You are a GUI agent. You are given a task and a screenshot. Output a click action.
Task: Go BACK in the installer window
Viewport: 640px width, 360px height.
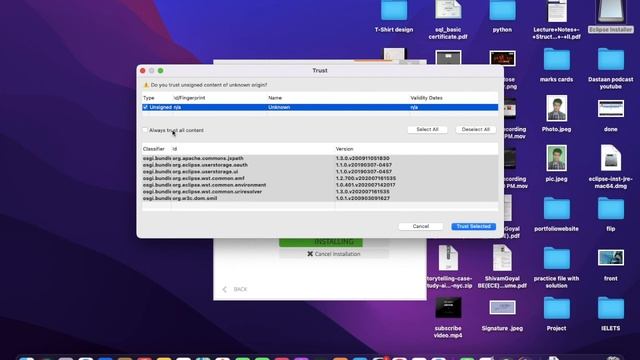coord(235,289)
